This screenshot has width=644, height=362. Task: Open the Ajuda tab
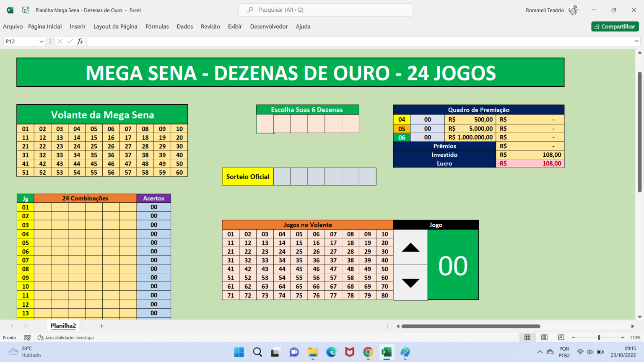[x=303, y=26]
